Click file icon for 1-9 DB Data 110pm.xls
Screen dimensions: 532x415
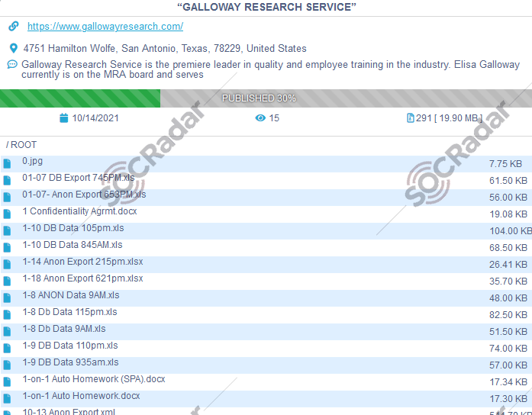click(x=7, y=348)
